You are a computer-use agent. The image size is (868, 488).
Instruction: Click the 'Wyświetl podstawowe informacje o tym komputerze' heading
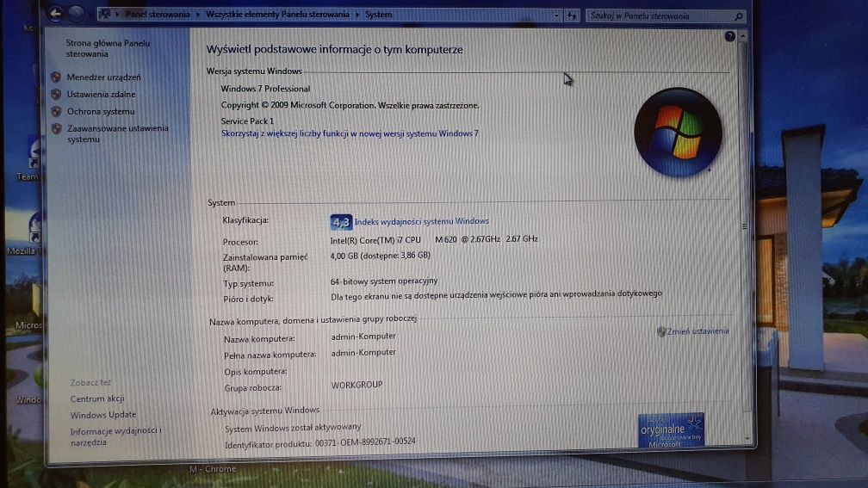[x=334, y=49]
